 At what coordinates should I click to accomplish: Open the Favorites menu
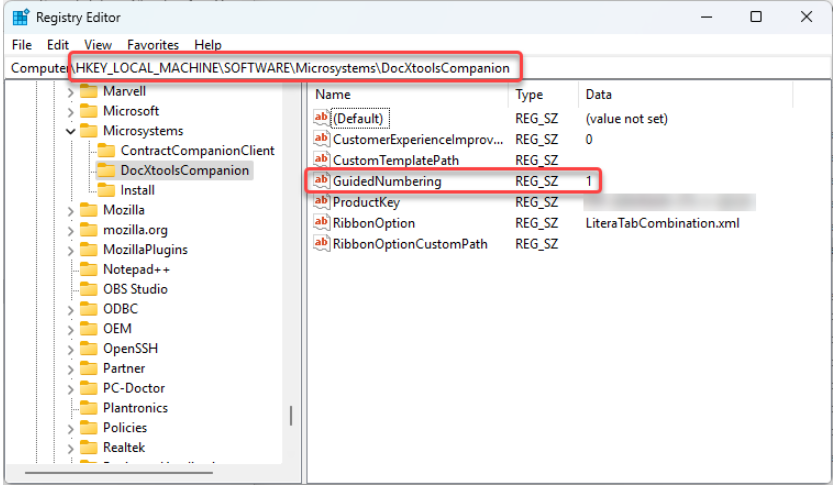tap(152, 45)
